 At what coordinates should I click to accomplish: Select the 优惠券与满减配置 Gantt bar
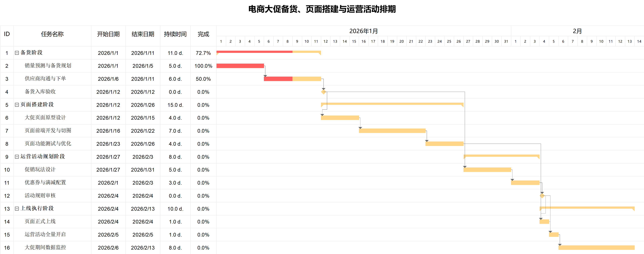coord(525,183)
